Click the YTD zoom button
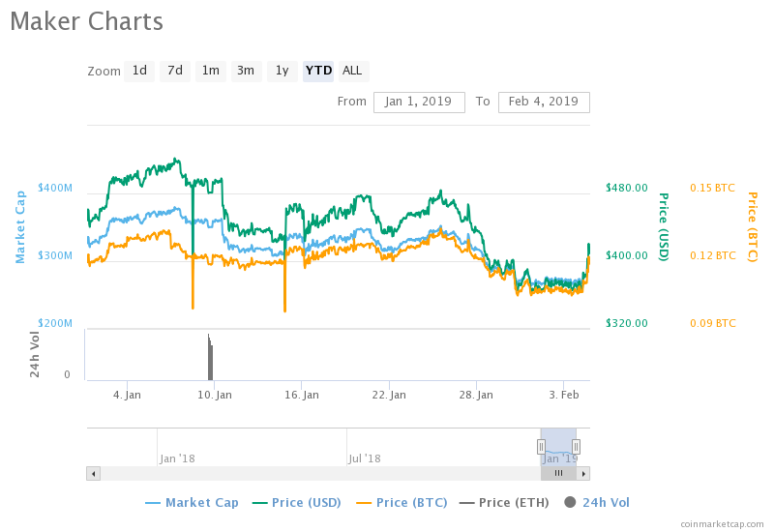The image size is (774, 532). coord(318,71)
